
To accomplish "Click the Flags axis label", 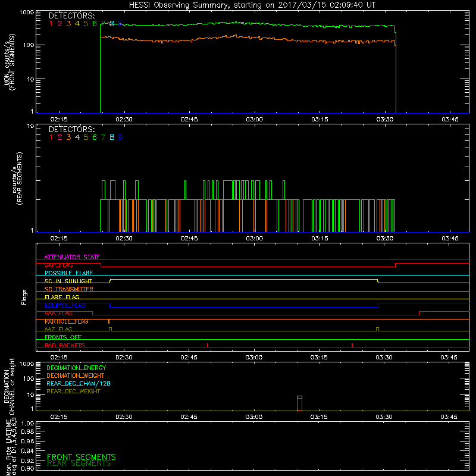I will [24, 297].
